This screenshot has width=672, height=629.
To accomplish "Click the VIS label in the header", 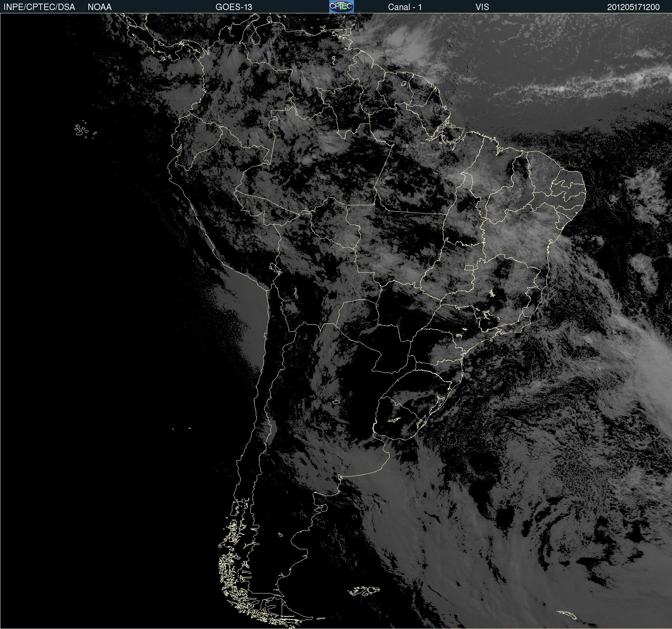I will (482, 7).
